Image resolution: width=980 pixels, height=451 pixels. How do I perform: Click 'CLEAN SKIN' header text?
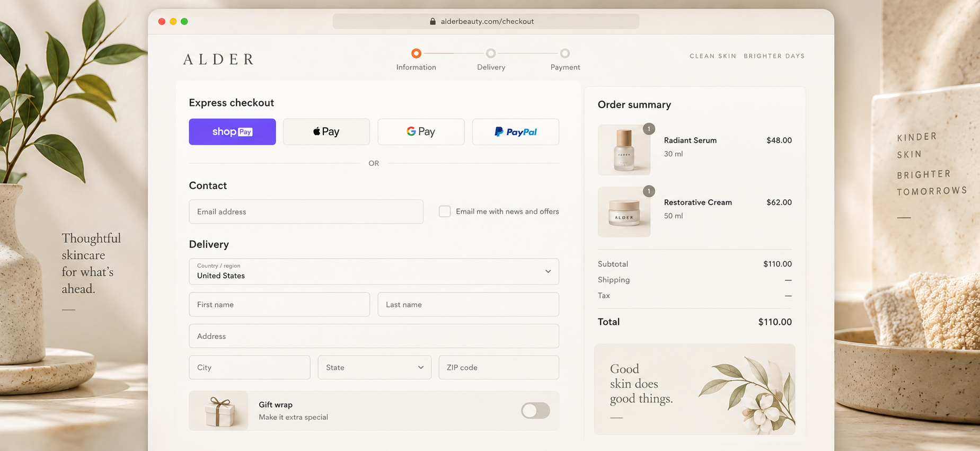[x=713, y=56]
